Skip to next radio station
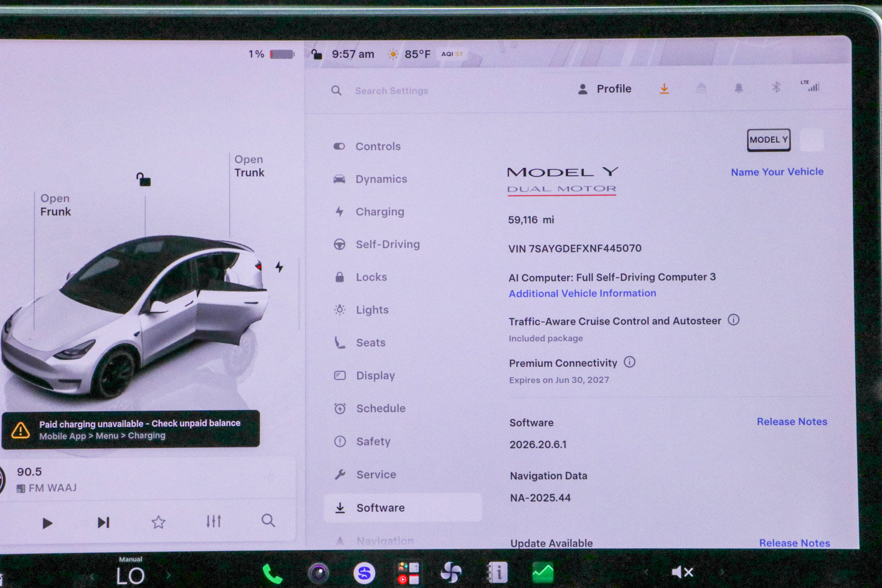The height and width of the screenshot is (588, 882). [103, 522]
